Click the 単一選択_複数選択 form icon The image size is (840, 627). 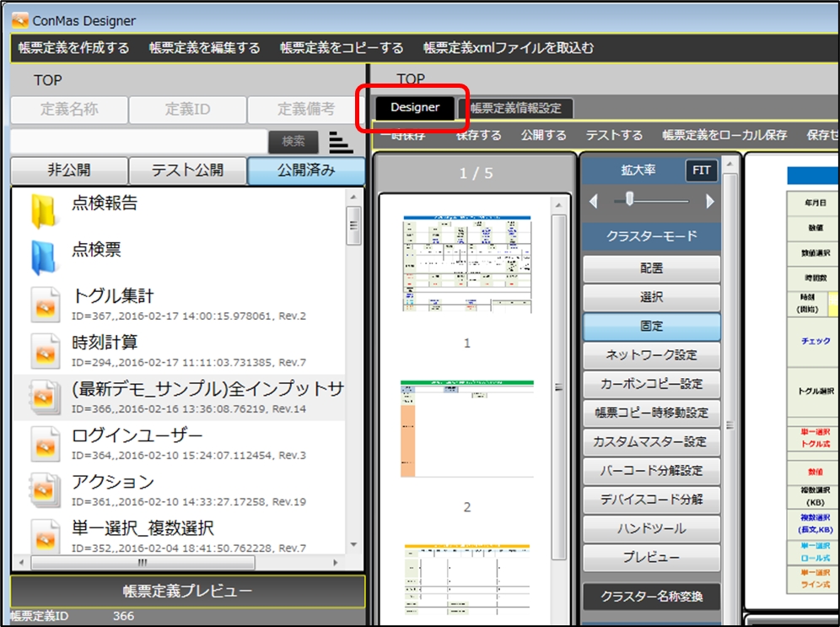[45, 537]
